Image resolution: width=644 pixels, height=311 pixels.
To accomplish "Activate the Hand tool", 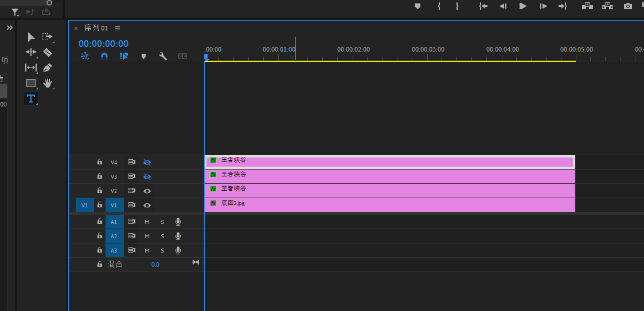I will click(48, 83).
